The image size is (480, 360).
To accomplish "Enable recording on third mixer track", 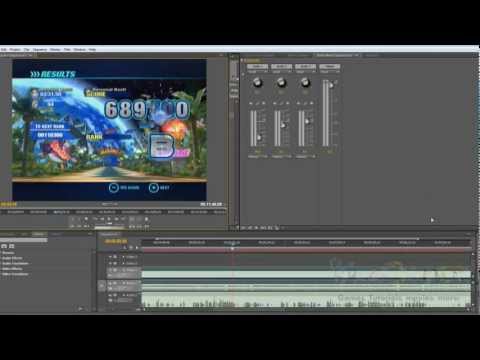I will (x=312, y=104).
